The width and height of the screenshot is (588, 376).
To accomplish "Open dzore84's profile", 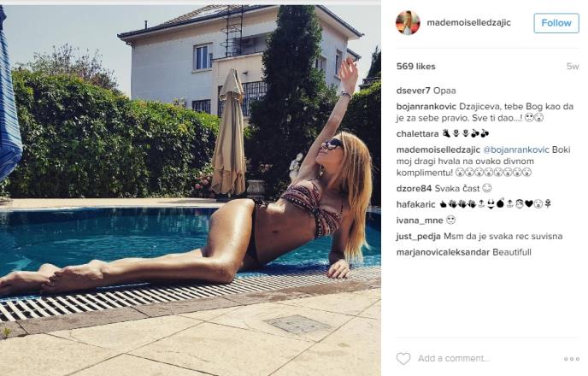I will (414, 188).
